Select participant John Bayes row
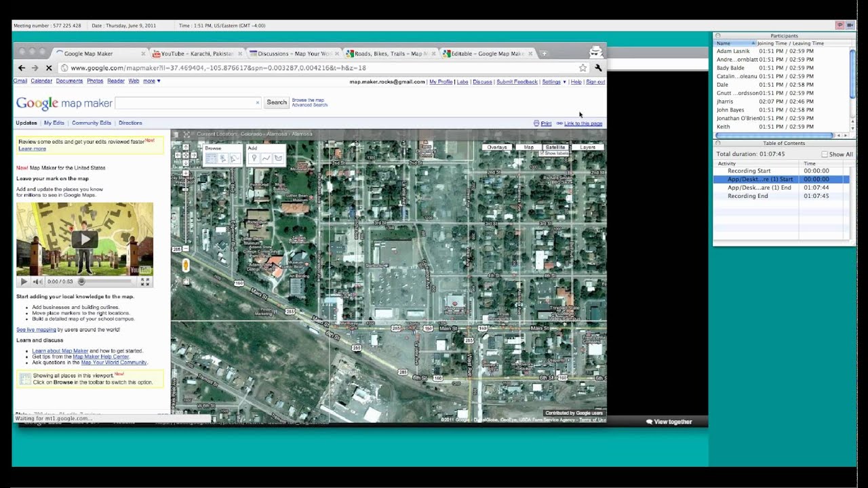The image size is (868, 488). [781, 110]
